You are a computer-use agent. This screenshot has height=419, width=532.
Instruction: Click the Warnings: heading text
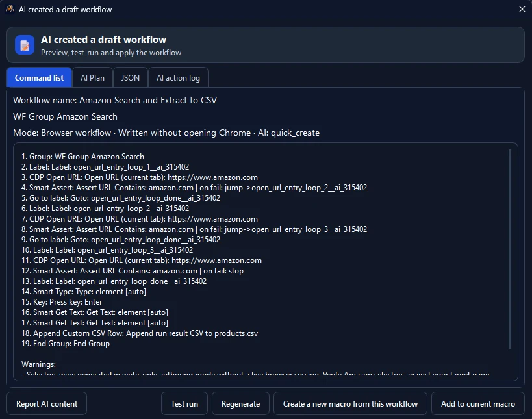pos(38,364)
